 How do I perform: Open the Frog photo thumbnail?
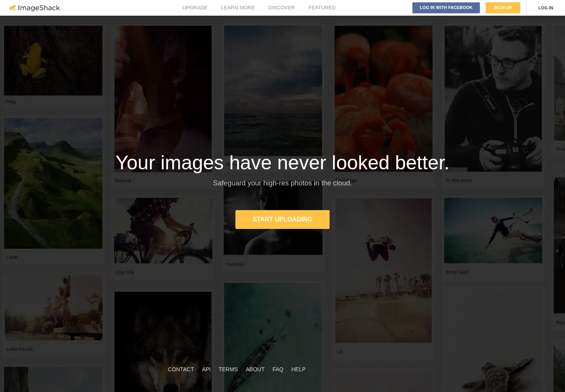click(x=53, y=61)
